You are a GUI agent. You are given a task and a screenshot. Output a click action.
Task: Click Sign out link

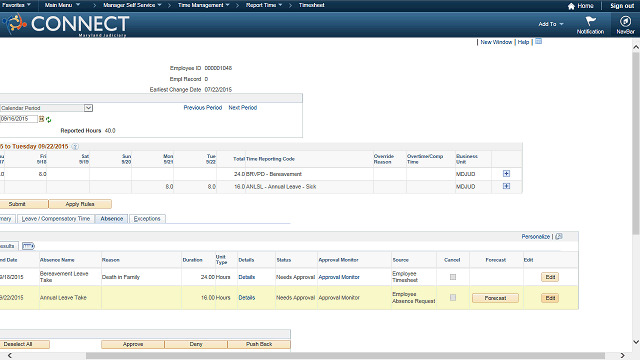pyautogui.click(x=622, y=6)
